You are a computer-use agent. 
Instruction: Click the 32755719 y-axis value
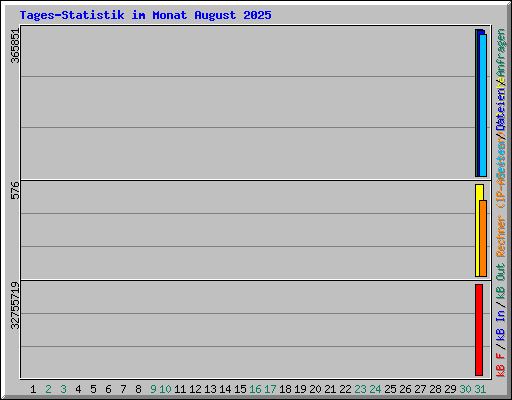click(15, 305)
